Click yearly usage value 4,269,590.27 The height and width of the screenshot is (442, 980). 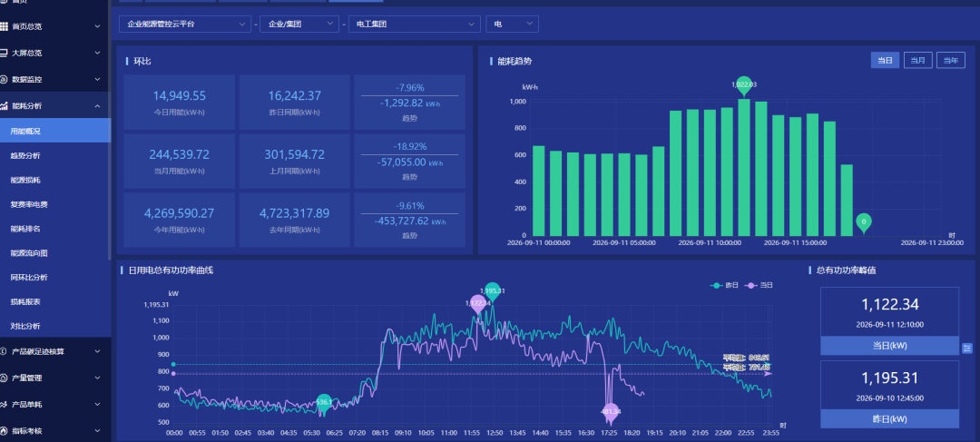coord(180,213)
